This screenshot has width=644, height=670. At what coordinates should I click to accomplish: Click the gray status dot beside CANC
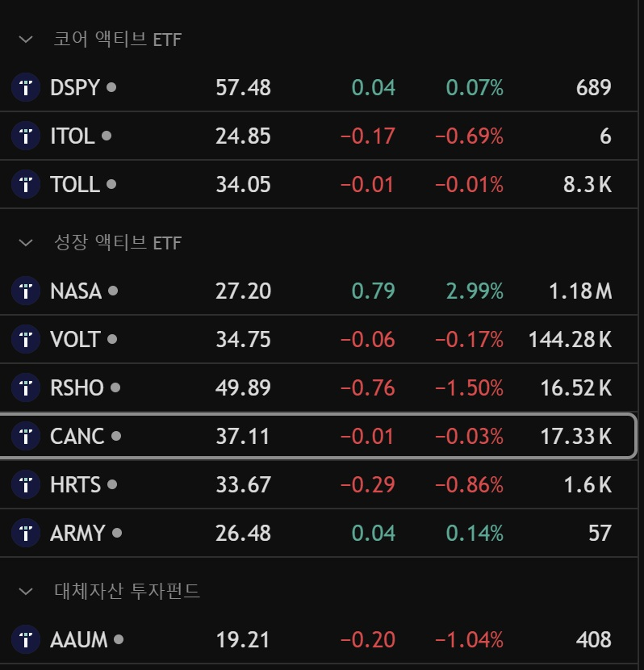[116, 436]
